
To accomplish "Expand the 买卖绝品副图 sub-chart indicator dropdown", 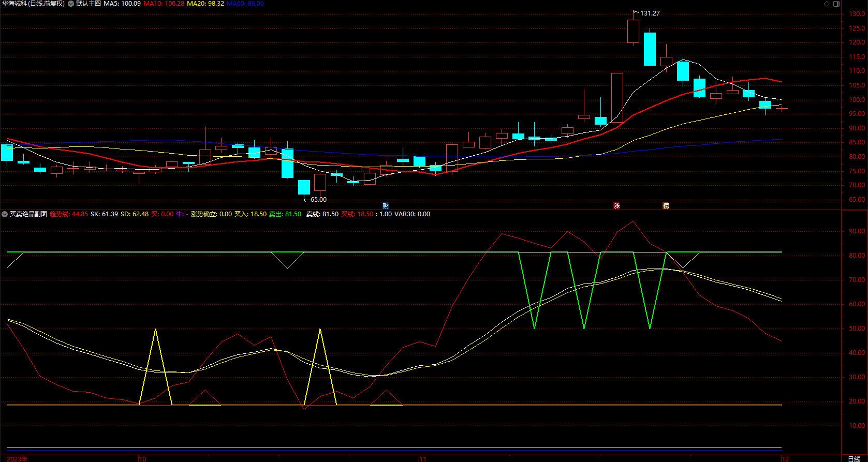I will [x=5, y=214].
